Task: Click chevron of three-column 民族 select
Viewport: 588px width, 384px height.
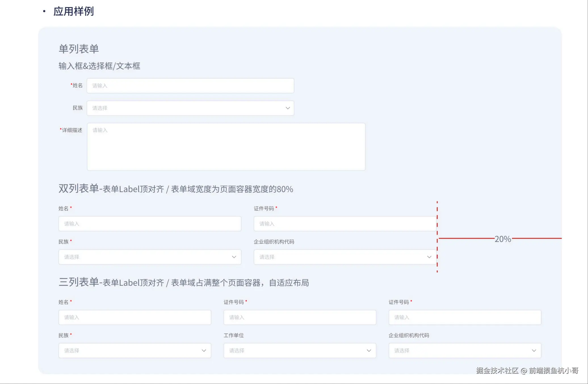Action: point(204,350)
